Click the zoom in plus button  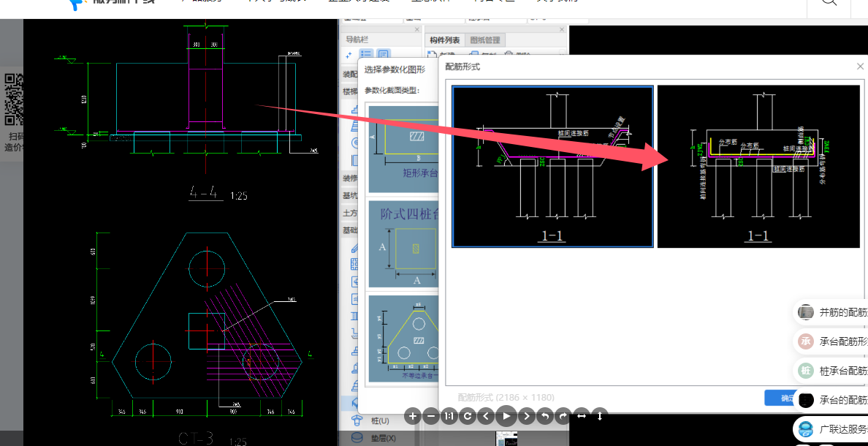[x=413, y=416]
